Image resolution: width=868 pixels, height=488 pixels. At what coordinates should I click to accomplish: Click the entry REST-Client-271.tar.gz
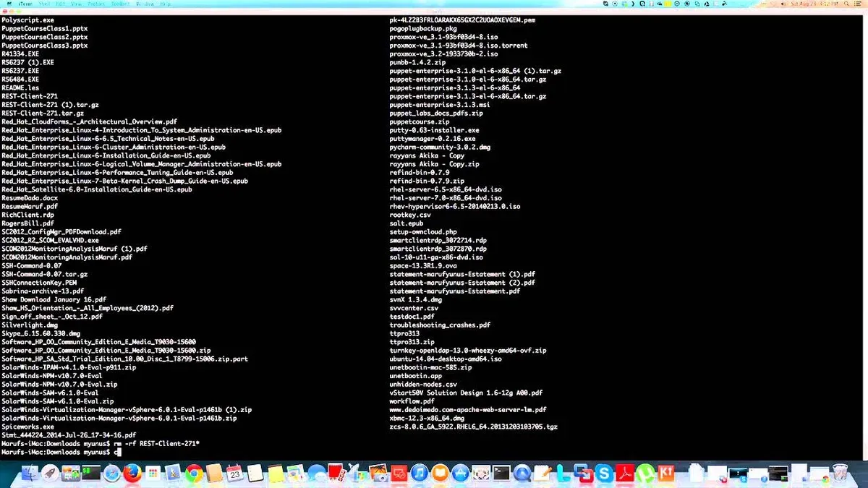click(x=43, y=114)
